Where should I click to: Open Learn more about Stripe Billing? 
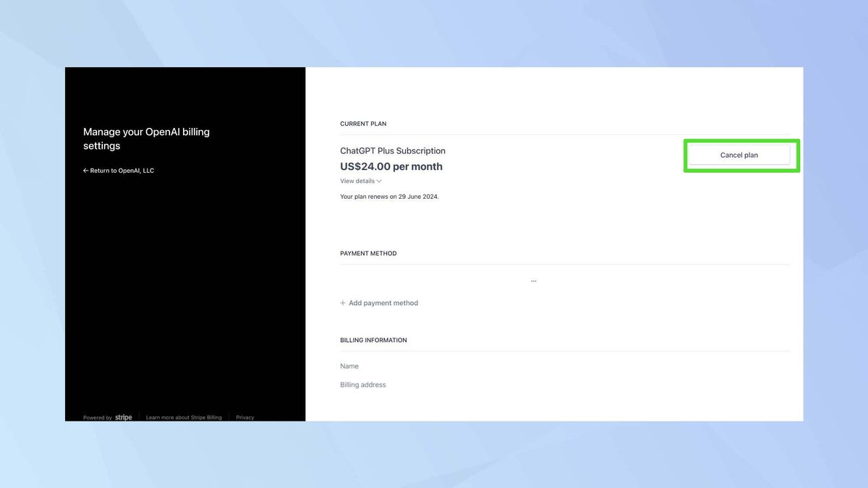click(184, 417)
